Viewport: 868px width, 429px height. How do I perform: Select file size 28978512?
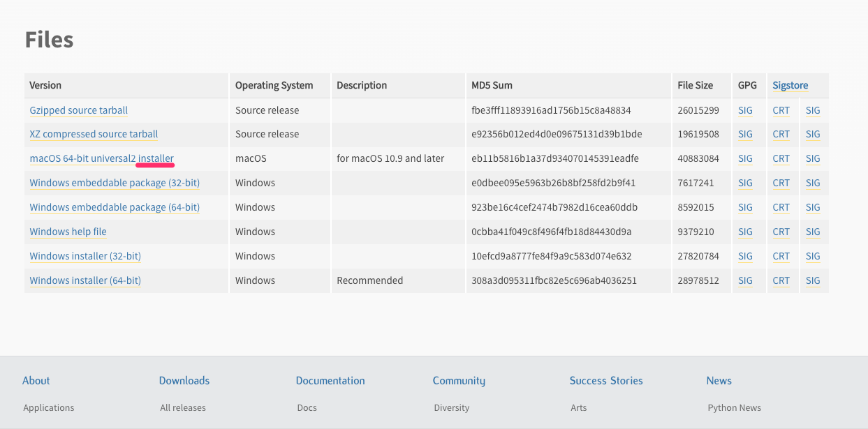698,280
